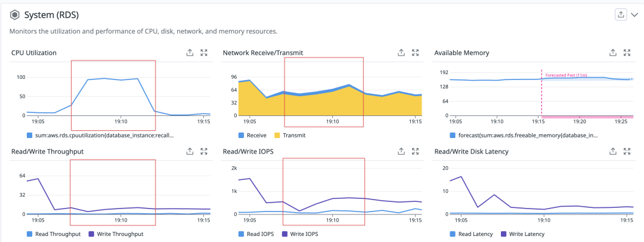Viewport: 644px width, 242px height.
Task: Expand CPU Utilization graph to fullscreen
Action: (204, 53)
